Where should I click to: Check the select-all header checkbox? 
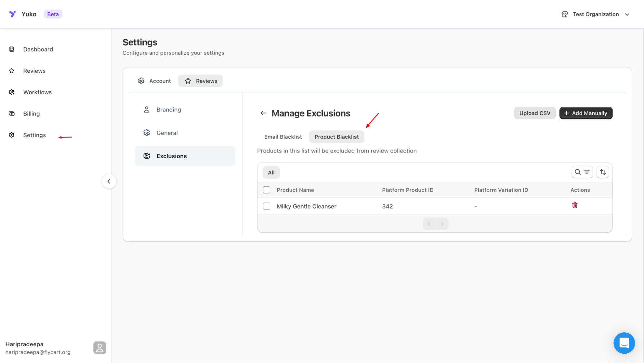(x=266, y=190)
